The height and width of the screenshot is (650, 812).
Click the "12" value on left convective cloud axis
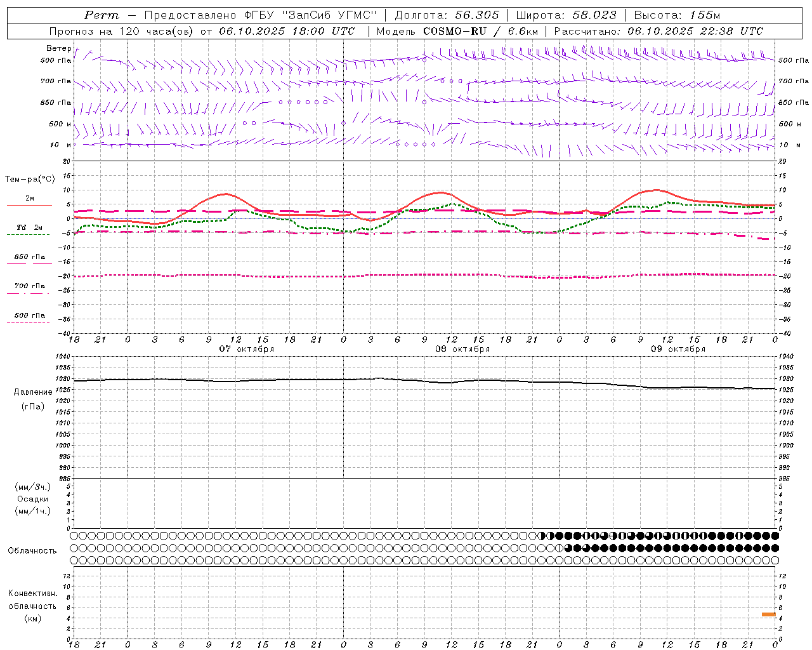(x=67, y=576)
